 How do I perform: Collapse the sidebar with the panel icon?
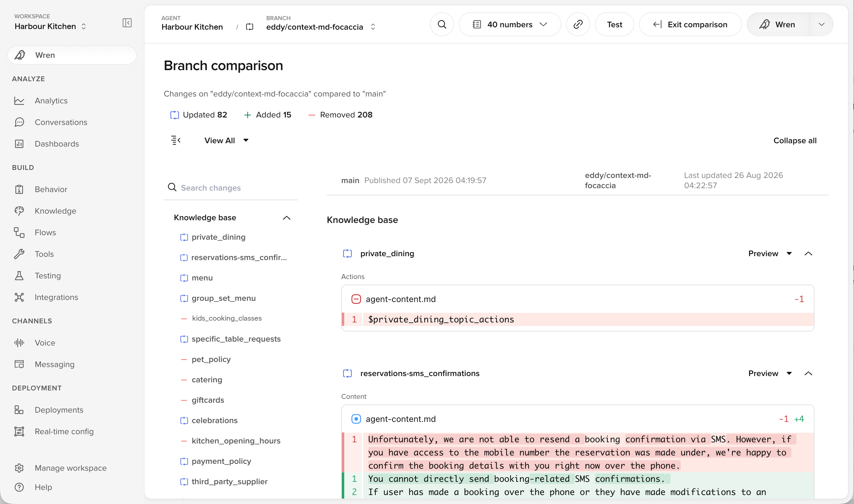(127, 23)
